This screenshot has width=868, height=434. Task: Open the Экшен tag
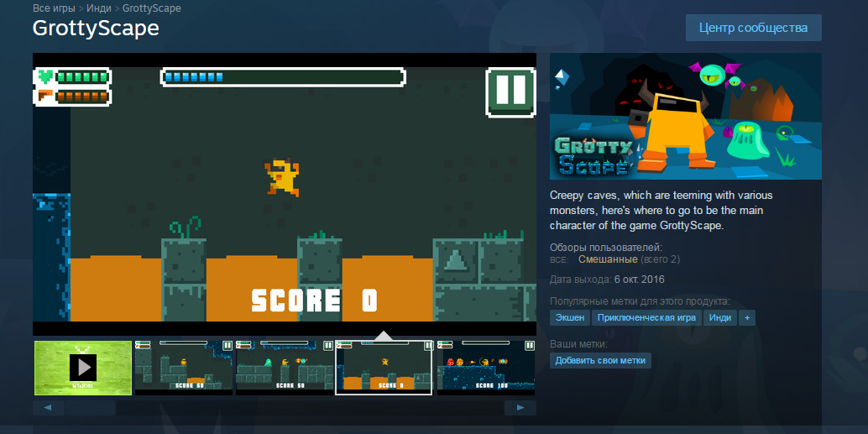[x=570, y=318]
